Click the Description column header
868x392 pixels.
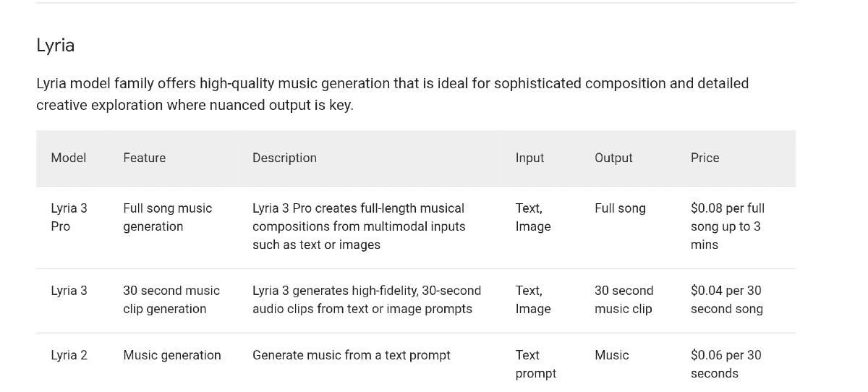284,158
